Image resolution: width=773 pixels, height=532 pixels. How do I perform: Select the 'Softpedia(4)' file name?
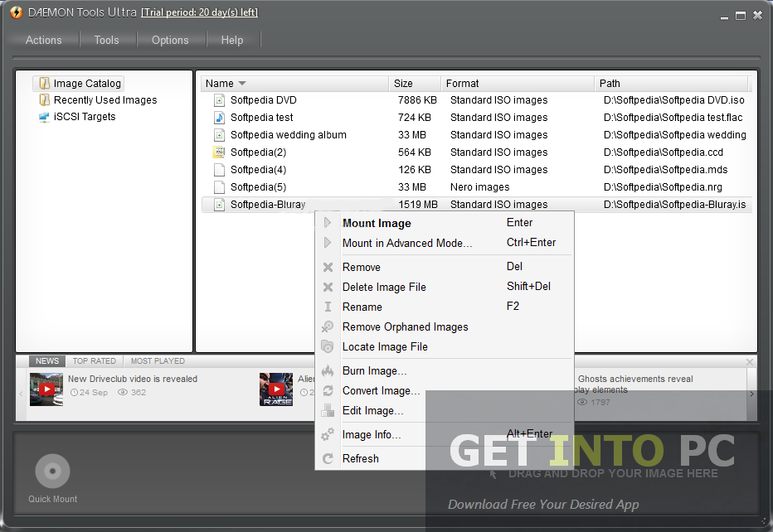258,169
